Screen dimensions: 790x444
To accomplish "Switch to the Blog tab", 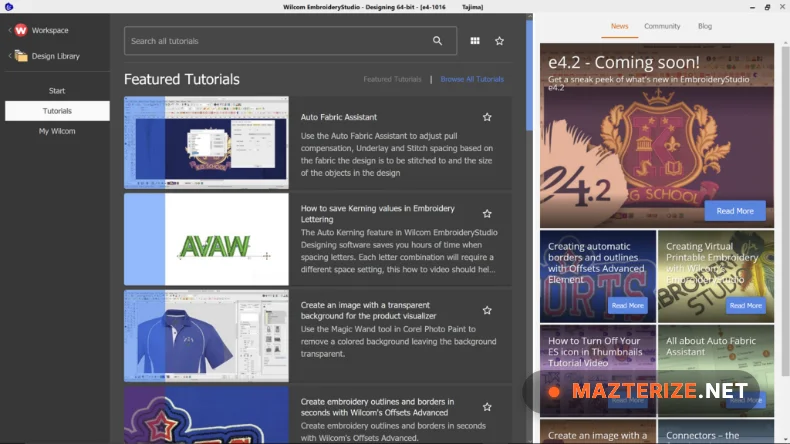I will [x=705, y=26].
